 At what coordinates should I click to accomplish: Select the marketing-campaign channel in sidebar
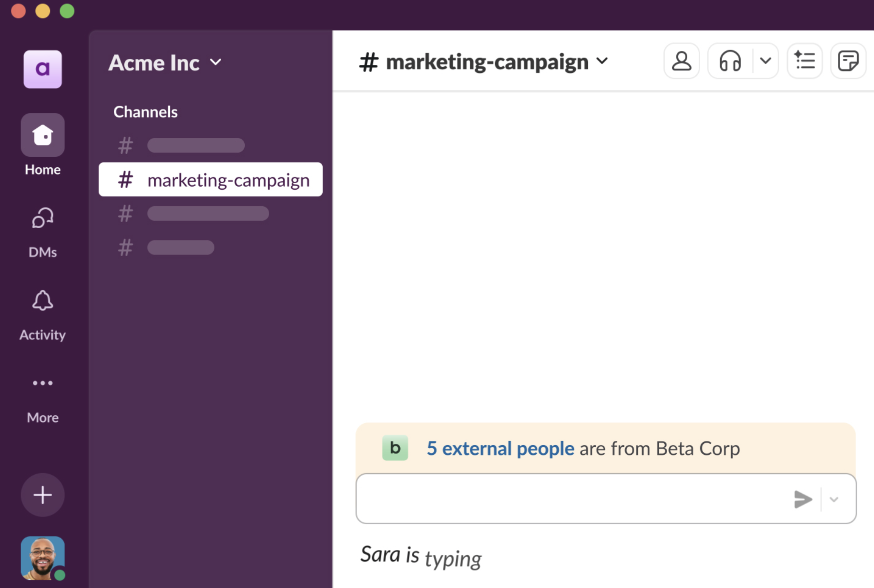(211, 179)
